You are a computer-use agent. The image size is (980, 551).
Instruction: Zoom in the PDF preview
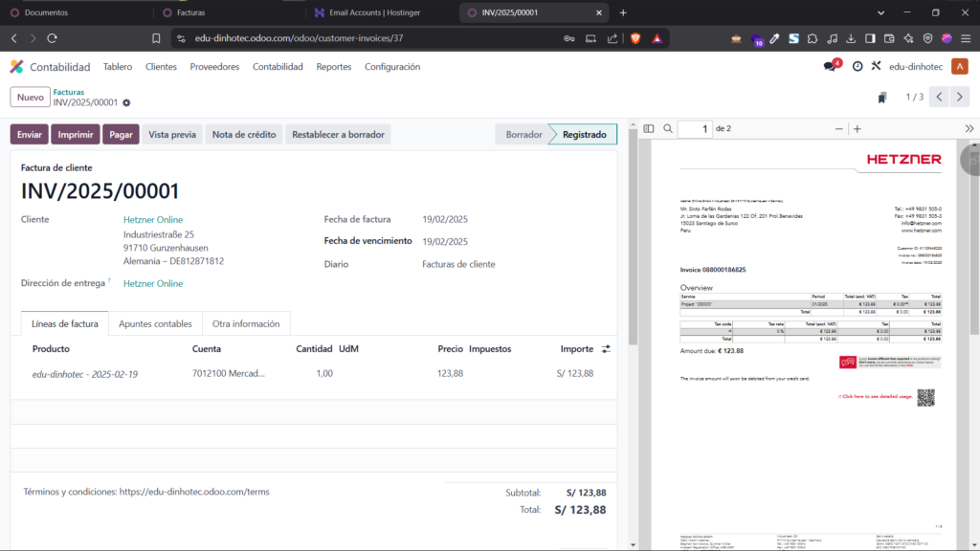point(857,129)
